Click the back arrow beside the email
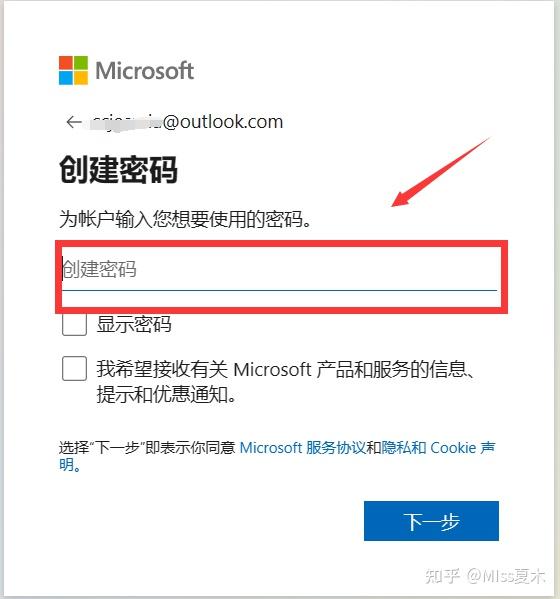Image resolution: width=560 pixels, height=599 pixels. (x=74, y=122)
